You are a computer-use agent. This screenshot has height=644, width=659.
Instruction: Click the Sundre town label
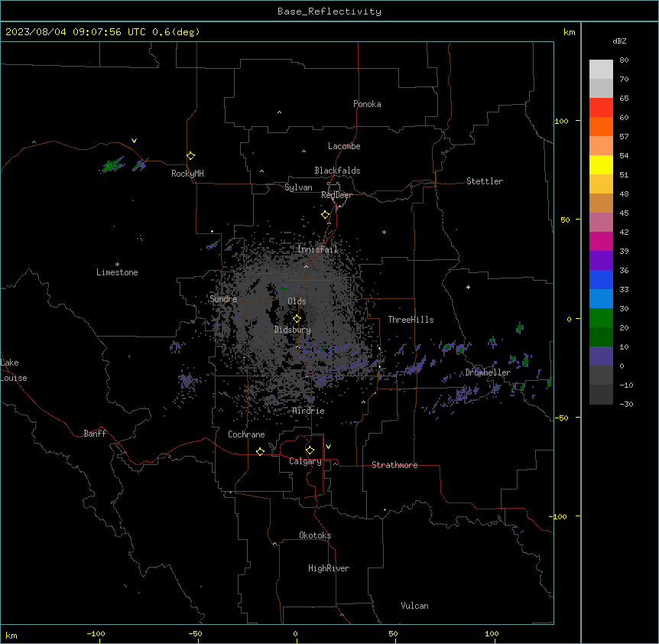coord(223,299)
